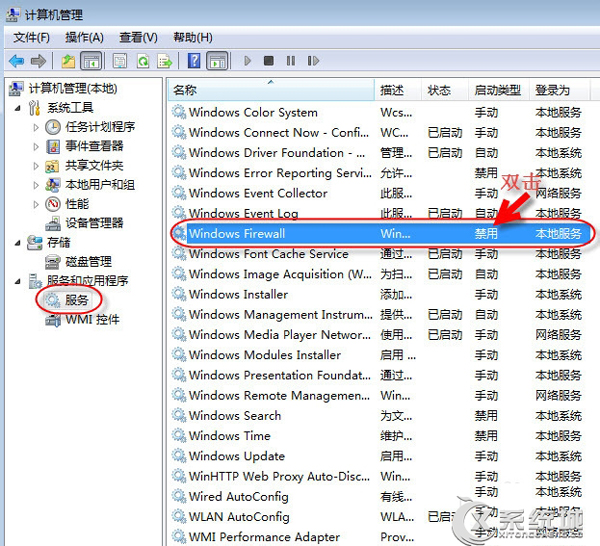Select 本地用户和组 icon in tree
Image resolution: width=600 pixels, height=546 pixels.
(52, 185)
